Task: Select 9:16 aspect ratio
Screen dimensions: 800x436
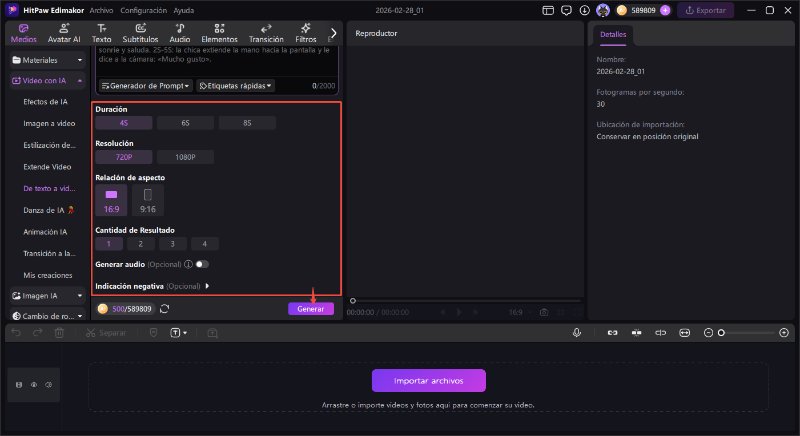Action: coord(148,200)
